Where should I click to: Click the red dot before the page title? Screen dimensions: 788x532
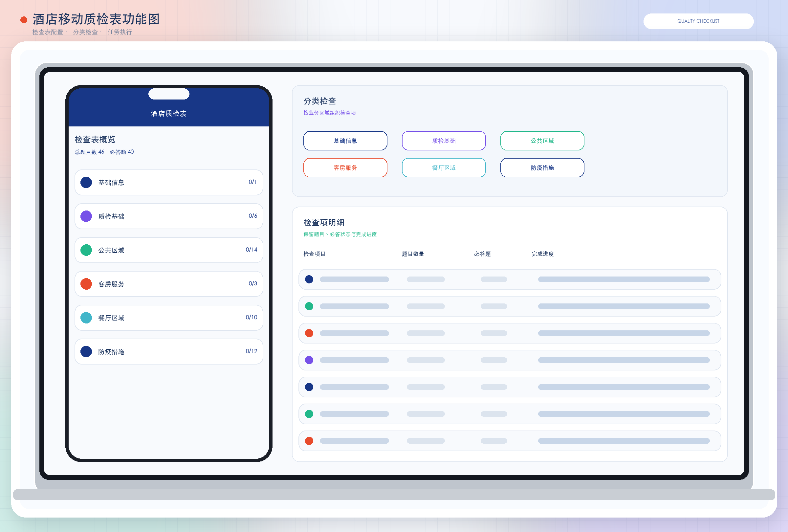click(24, 20)
